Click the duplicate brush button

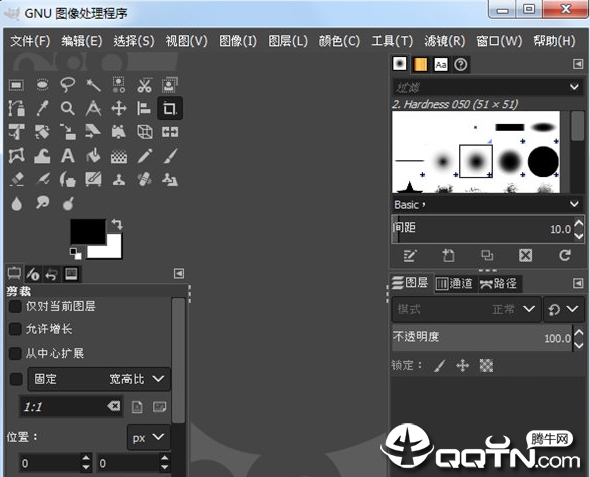pos(487,256)
